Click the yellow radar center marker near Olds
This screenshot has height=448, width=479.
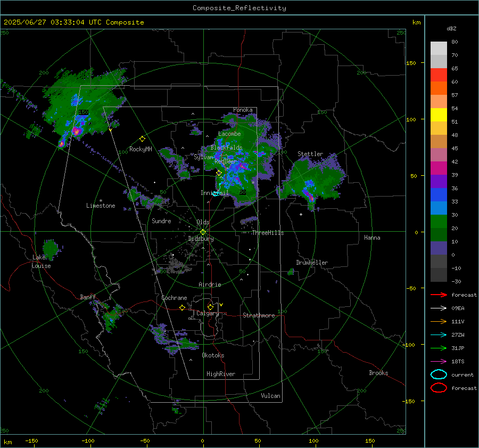[203, 232]
